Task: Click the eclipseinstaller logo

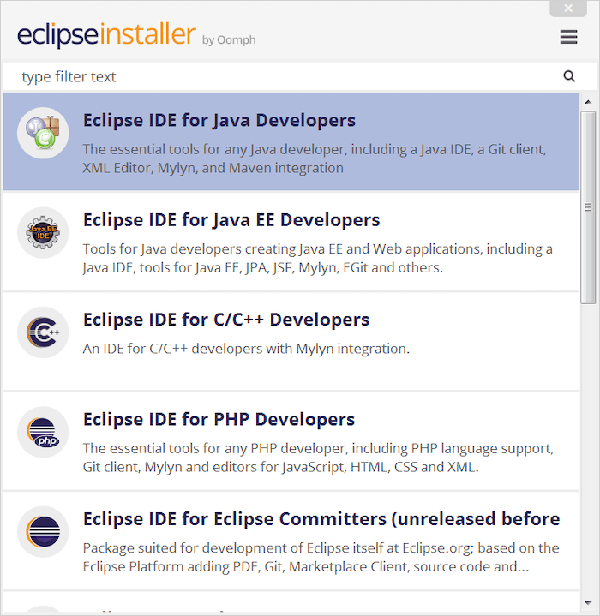Action: tap(106, 35)
